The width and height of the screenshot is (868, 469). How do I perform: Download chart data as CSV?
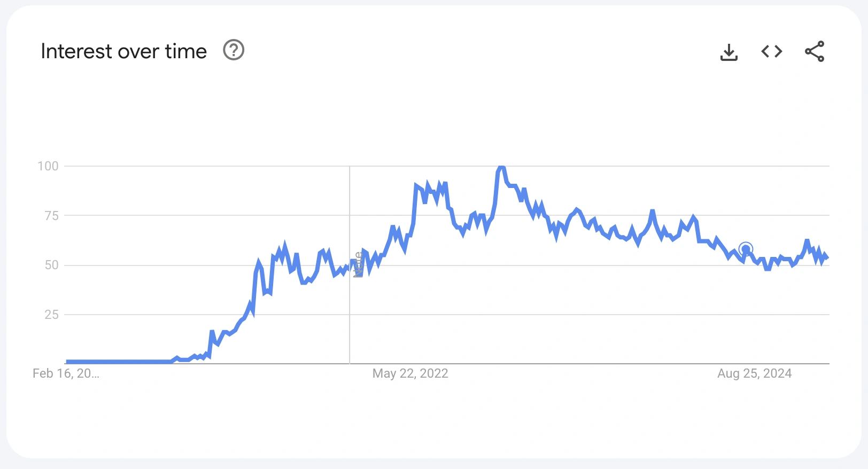(729, 52)
